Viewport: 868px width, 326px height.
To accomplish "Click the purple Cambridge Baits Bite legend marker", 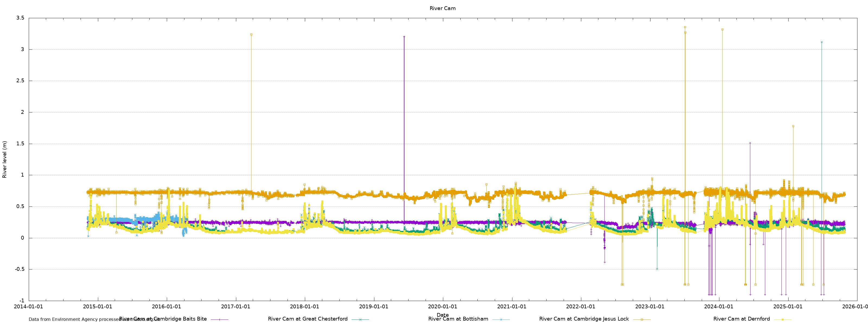I will [219, 319].
